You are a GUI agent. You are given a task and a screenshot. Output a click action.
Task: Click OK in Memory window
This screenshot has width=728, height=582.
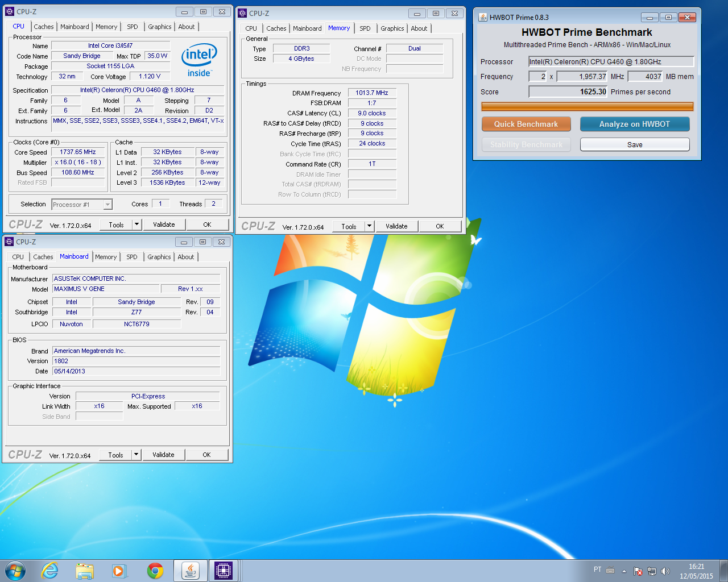(x=440, y=226)
